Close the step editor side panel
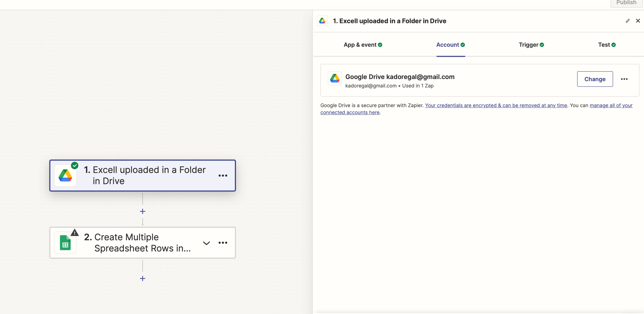Viewport: 644px width, 314px height. tap(638, 21)
